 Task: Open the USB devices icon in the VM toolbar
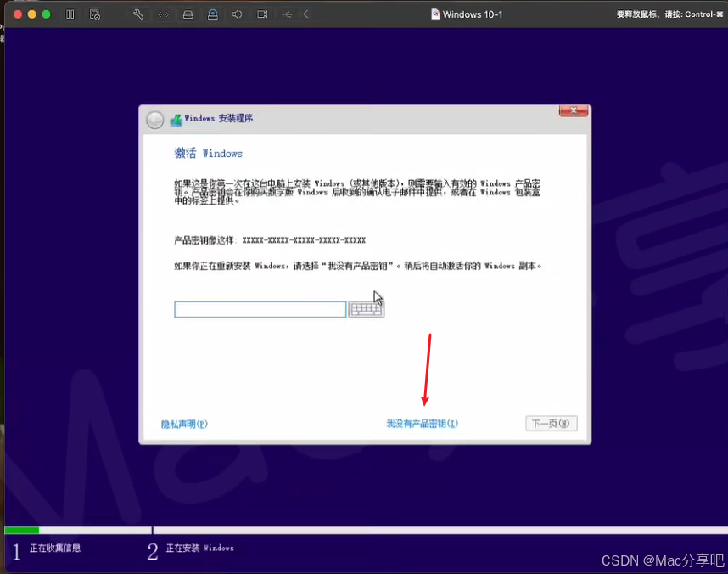(x=288, y=14)
